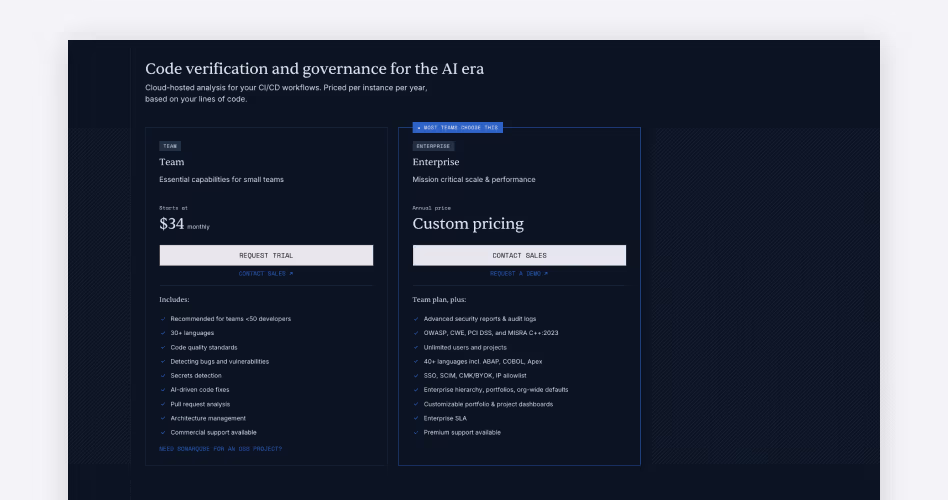Click 'OWASP, CWE, PCI DSS, and MISRA' item
Image resolution: width=948 pixels, height=500 pixels.
click(x=491, y=333)
